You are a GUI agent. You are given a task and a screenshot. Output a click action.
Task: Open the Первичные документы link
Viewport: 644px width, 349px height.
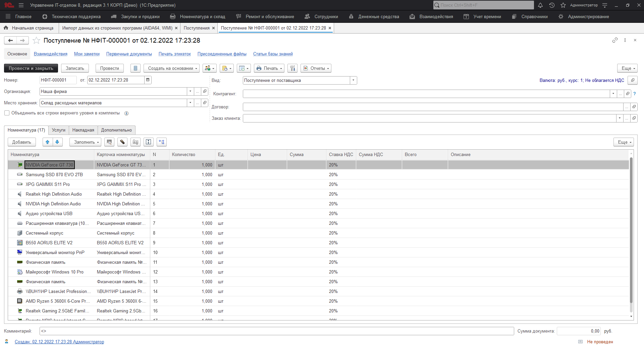[x=129, y=54]
